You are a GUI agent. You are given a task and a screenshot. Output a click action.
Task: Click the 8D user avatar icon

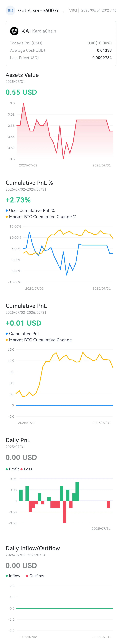[x=10, y=10]
